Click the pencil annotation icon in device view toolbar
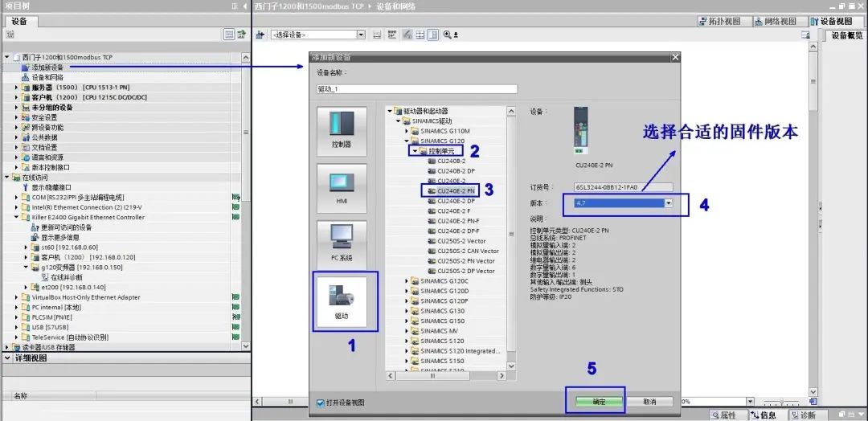Viewport: 868px width, 421px height. [x=407, y=35]
